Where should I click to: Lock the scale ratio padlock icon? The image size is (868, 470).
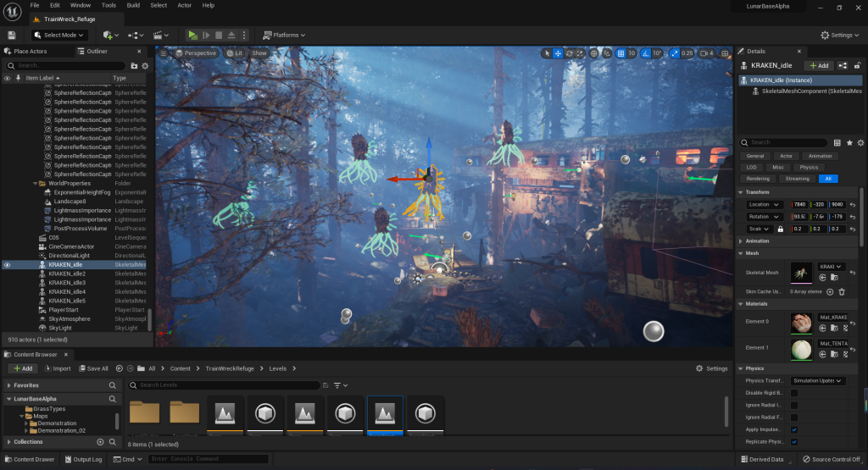780,229
